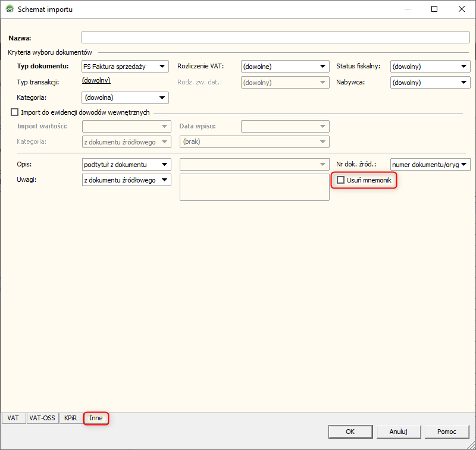Click the Anuluj button
This screenshot has width=476, height=450.
click(398, 432)
